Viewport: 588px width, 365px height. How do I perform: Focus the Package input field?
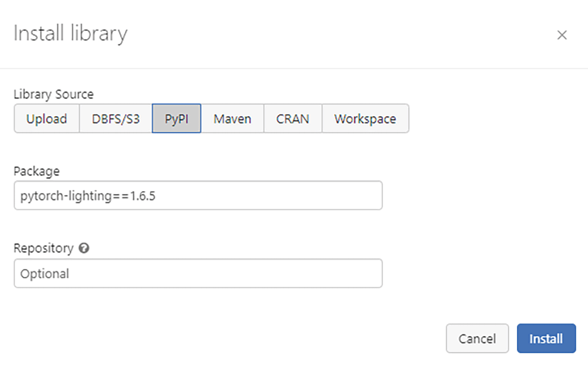pyautogui.click(x=198, y=195)
